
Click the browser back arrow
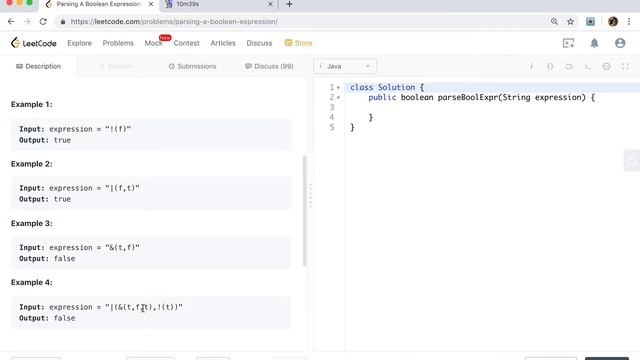[x=11, y=22]
